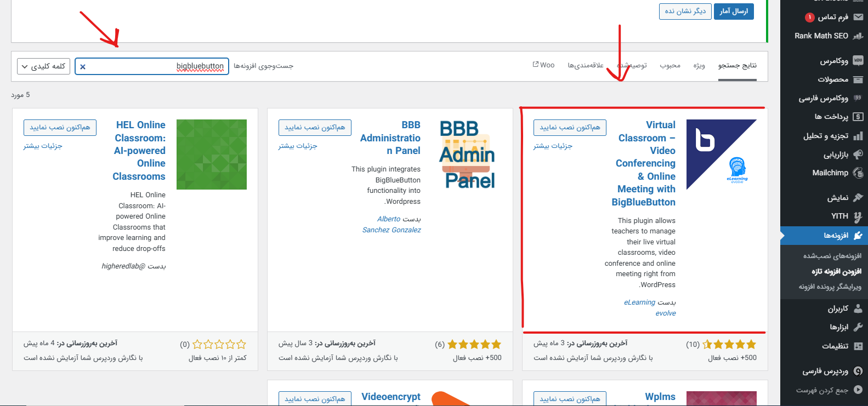Collapse the menu with جمع کردن فهرست arrow icon

(x=858, y=390)
